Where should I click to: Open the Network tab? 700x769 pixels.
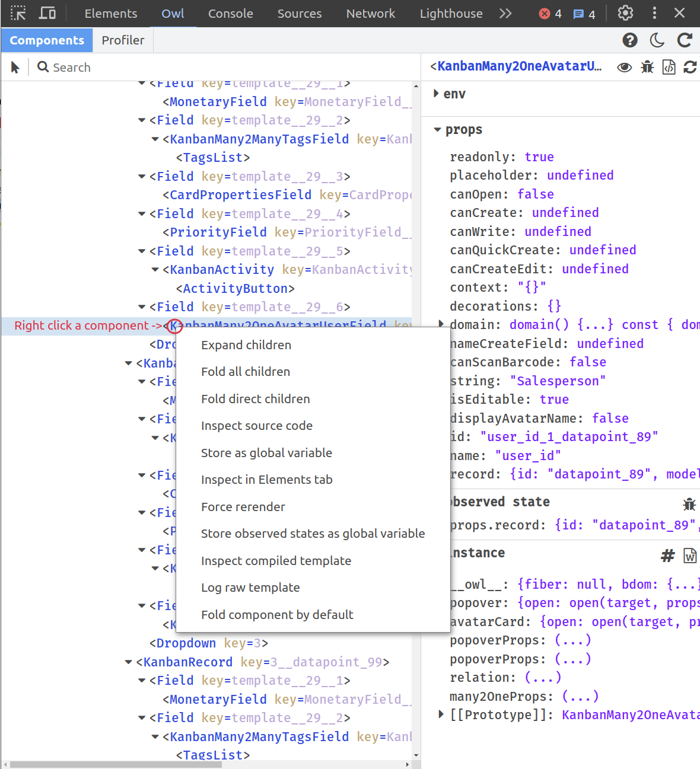pyautogui.click(x=371, y=14)
